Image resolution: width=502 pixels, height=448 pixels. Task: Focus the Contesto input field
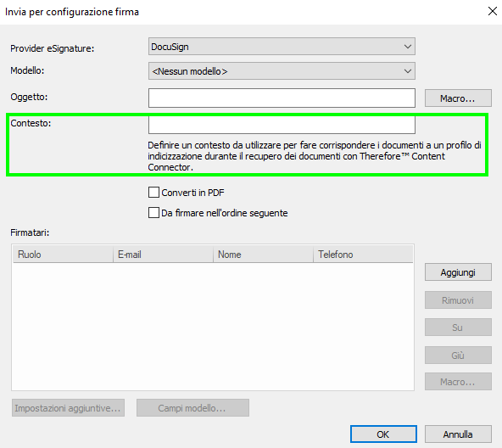pyautogui.click(x=282, y=125)
